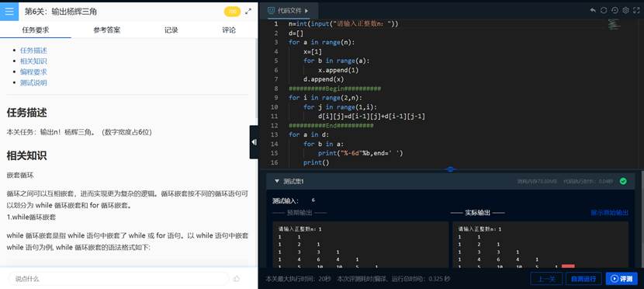The height and width of the screenshot is (289, 644).
Task: Click the 上一关 button
Action: (546, 279)
